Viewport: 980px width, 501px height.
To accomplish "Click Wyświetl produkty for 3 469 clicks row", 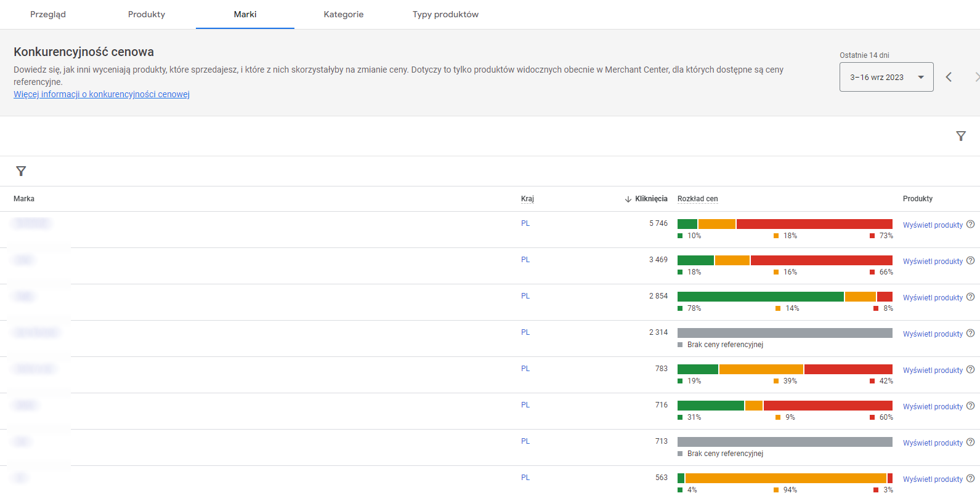I will pyautogui.click(x=933, y=262).
